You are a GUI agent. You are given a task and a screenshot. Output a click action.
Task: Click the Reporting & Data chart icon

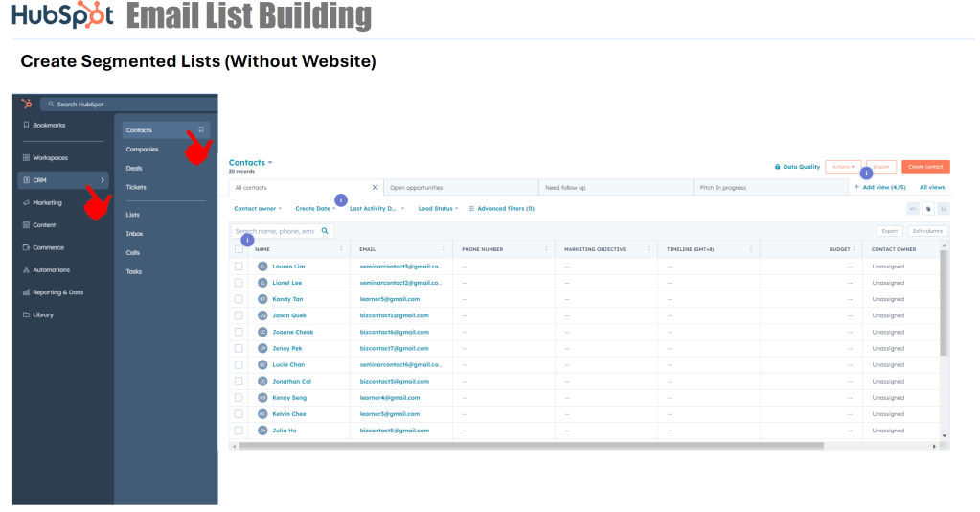pyautogui.click(x=26, y=292)
